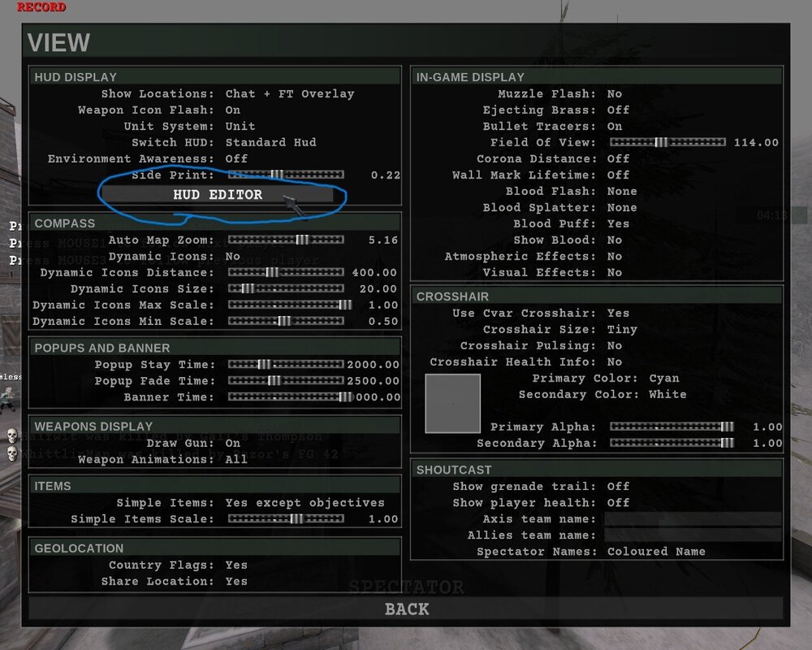The image size is (812, 650).
Task: Toggle Share Location Yes
Action: coord(236,581)
